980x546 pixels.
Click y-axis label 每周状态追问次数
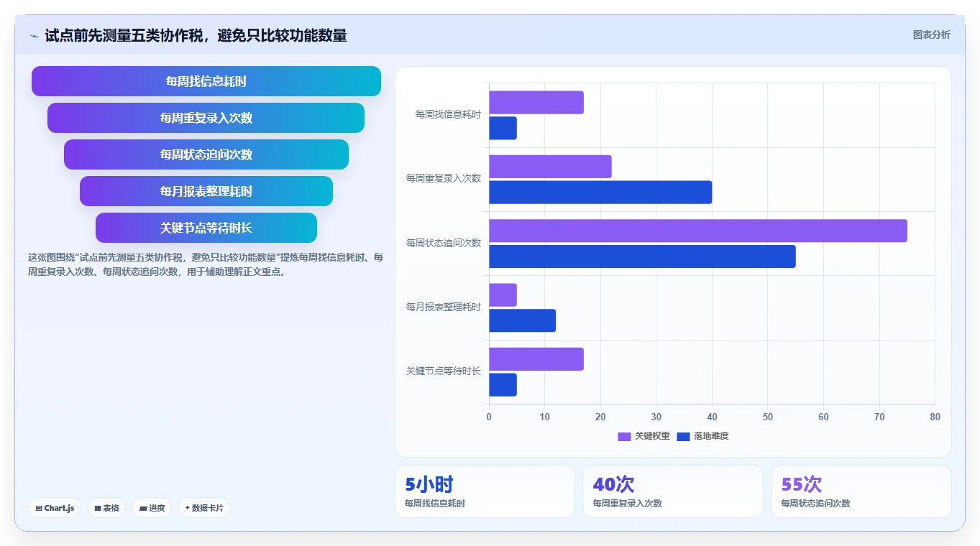click(444, 243)
